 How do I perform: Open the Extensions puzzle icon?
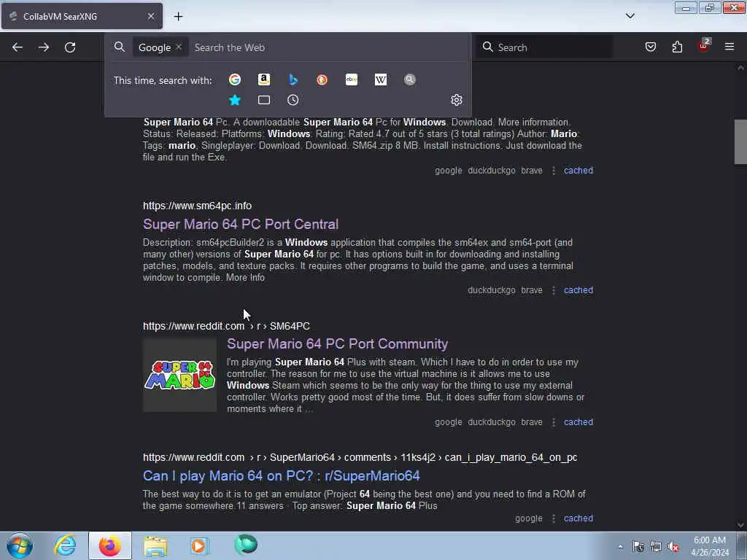point(677,47)
